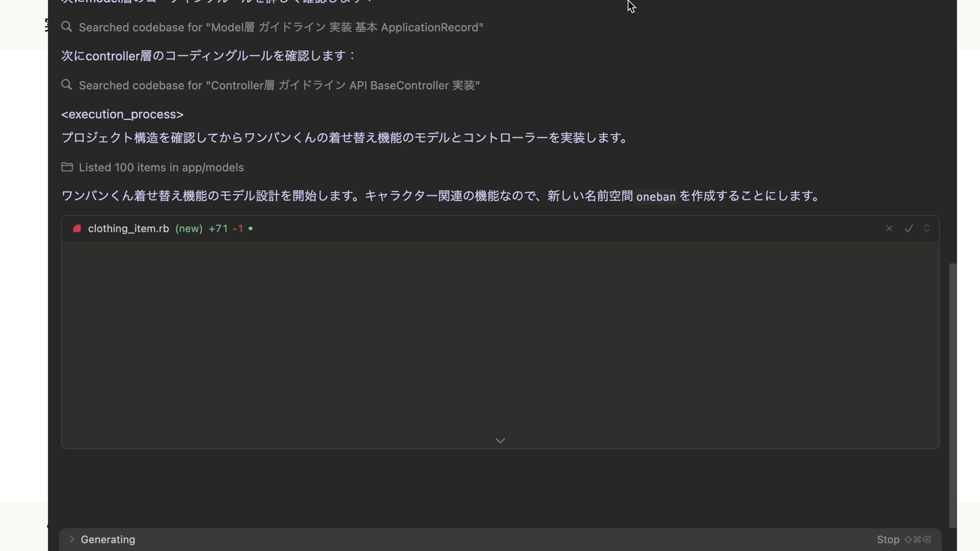Open the clothing_item.rb file name link
The image size is (980, 551).
point(128,229)
